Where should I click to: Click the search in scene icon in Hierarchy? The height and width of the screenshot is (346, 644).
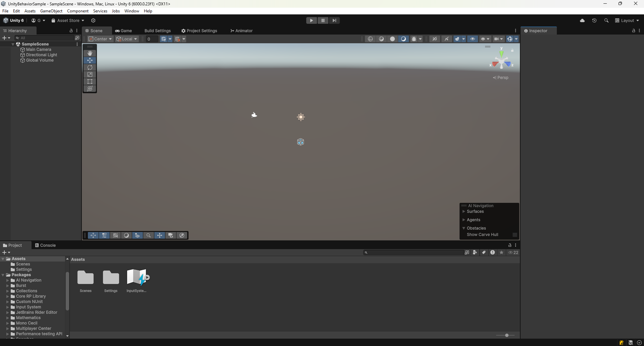click(77, 38)
